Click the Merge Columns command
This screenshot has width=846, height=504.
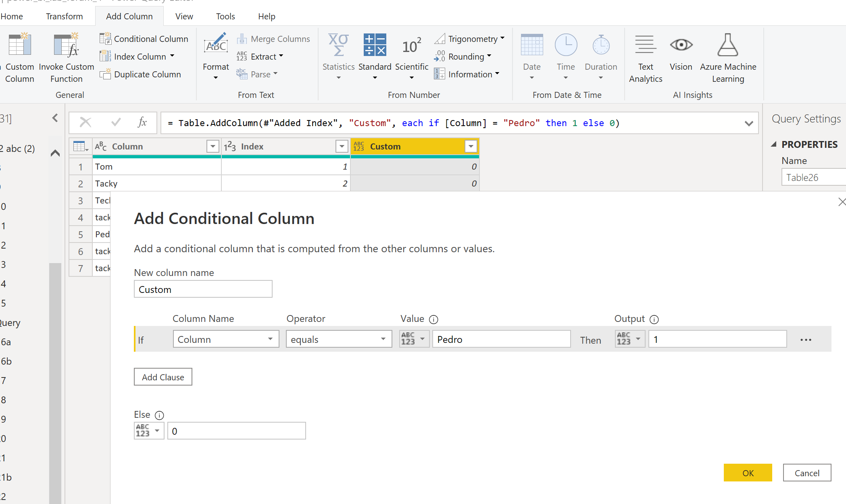click(x=273, y=39)
